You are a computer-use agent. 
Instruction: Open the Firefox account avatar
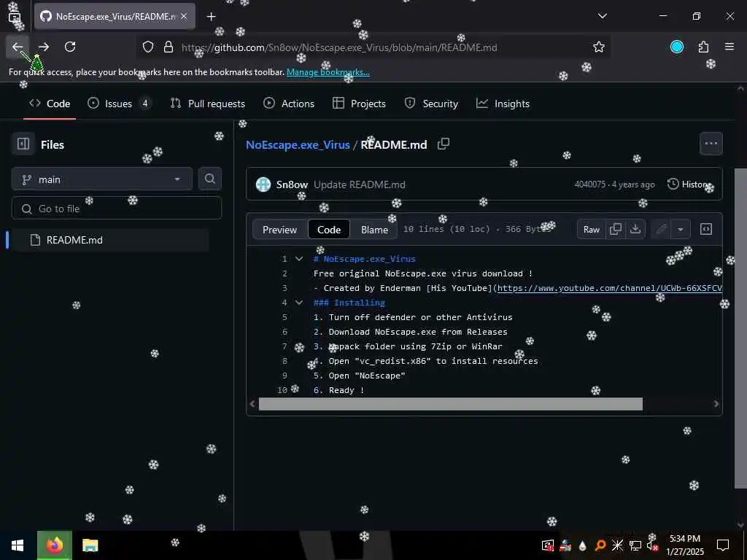[677, 47]
